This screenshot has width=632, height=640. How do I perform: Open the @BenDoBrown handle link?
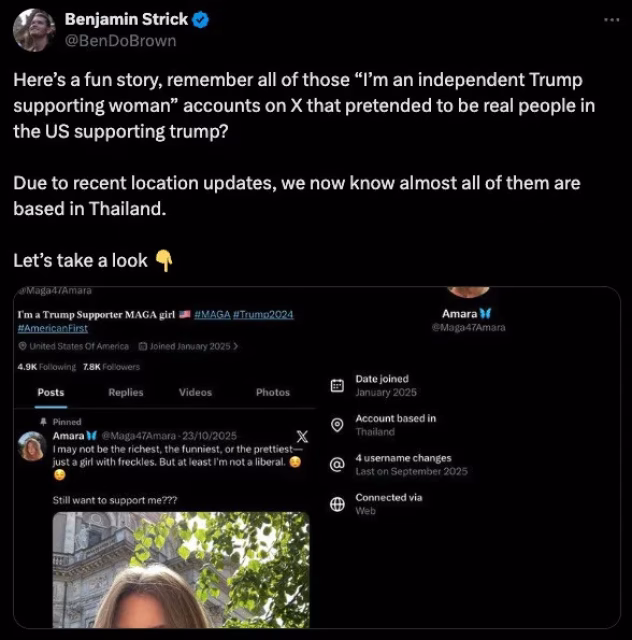[120, 41]
